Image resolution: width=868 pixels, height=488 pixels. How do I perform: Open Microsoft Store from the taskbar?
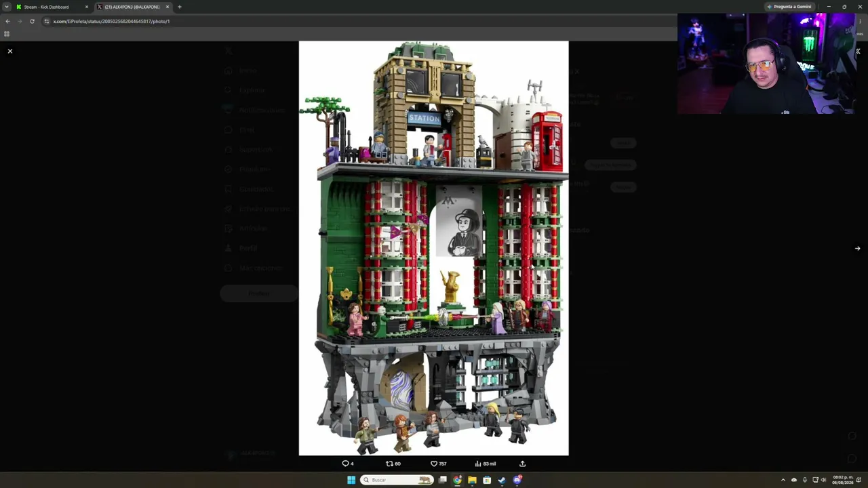click(487, 480)
